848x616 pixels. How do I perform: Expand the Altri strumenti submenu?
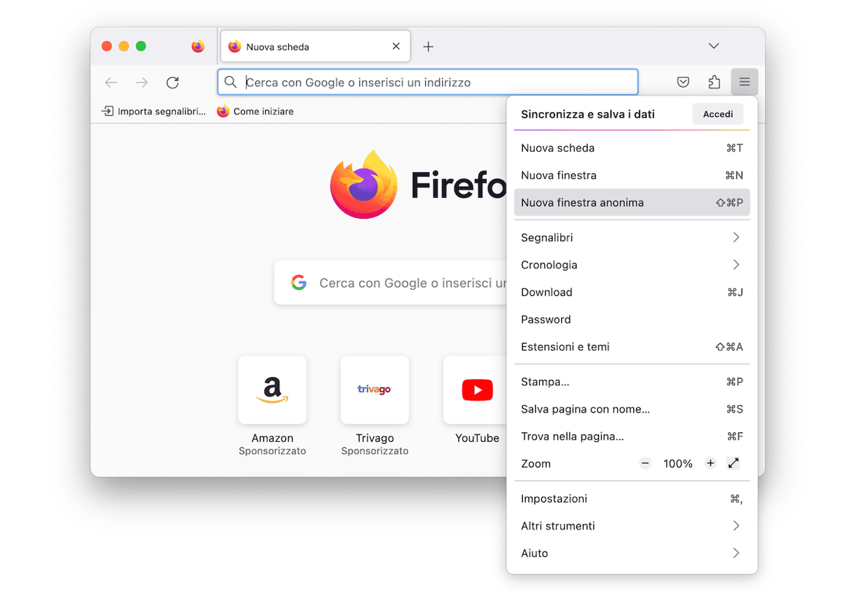point(632,525)
